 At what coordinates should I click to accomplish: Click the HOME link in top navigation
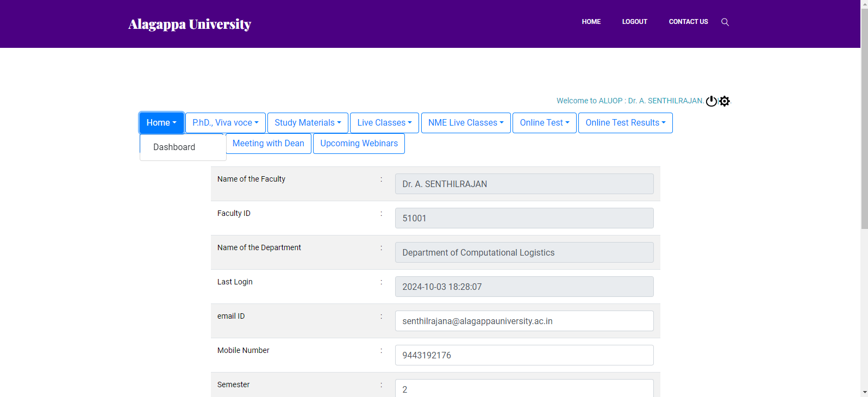tap(591, 22)
